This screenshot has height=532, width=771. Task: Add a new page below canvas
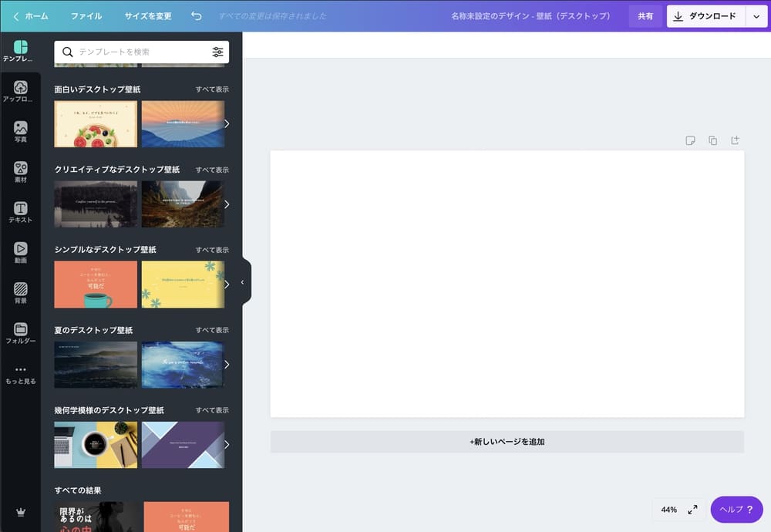click(x=507, y=442)
